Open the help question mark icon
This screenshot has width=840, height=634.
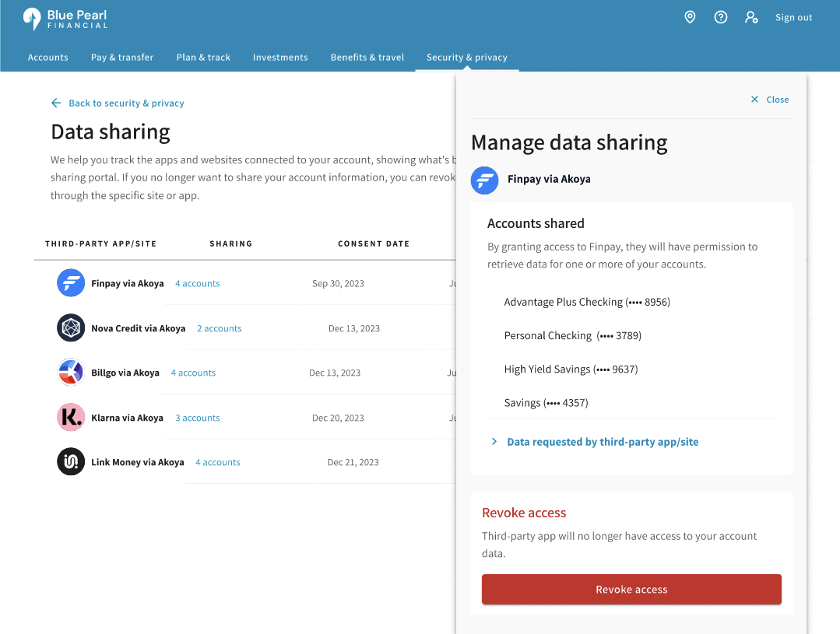tap(721, 17)
